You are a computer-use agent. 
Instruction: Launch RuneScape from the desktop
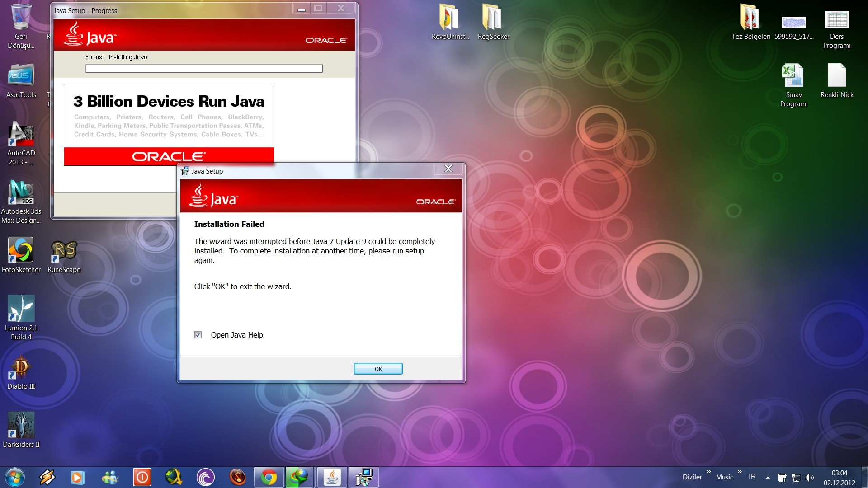(64, 256)
